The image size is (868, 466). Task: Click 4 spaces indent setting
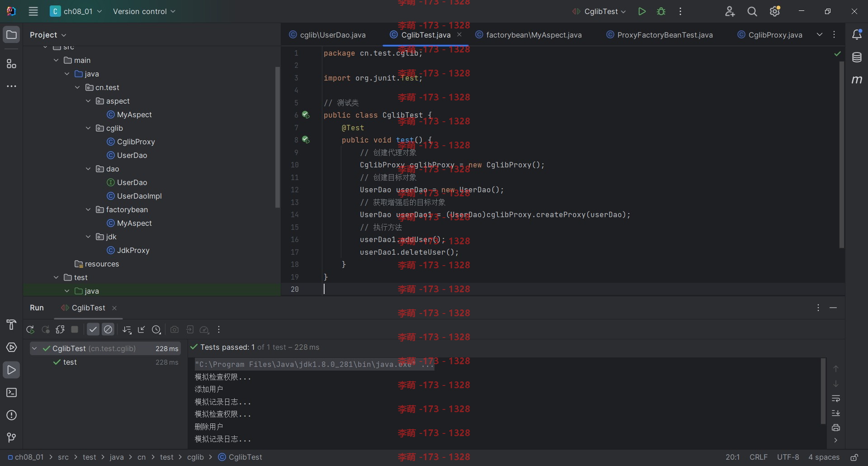point(824,457)
